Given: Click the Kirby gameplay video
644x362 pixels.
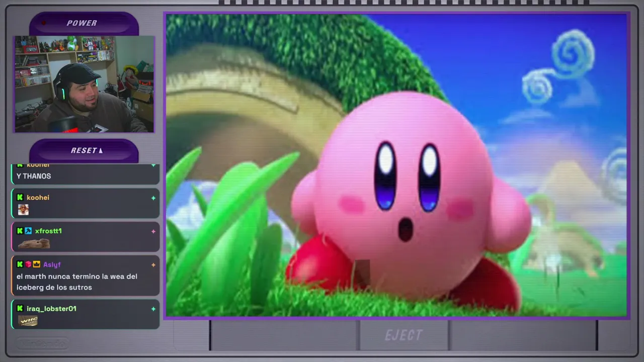Looking at the screenshot, I should [397, 165].
